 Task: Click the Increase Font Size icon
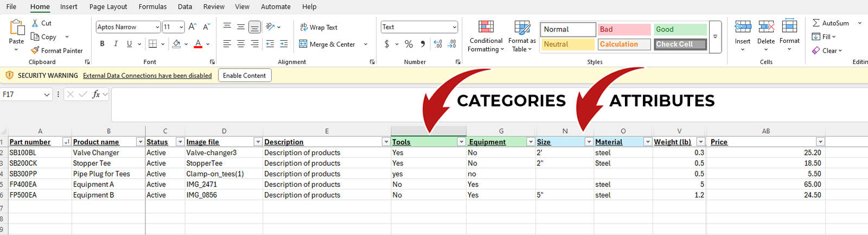pos(192,27)
